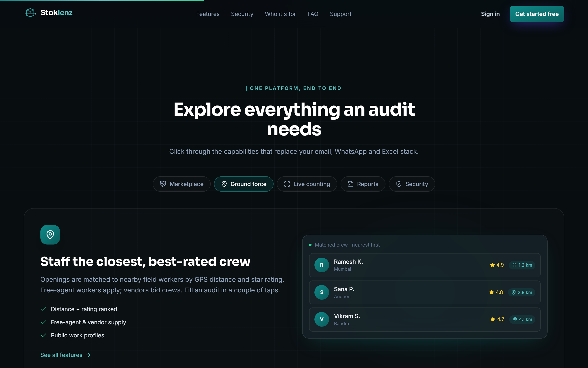
Task: Switch to the Marketplace tab
Action: pyautogui.click(x=182, y=184)
